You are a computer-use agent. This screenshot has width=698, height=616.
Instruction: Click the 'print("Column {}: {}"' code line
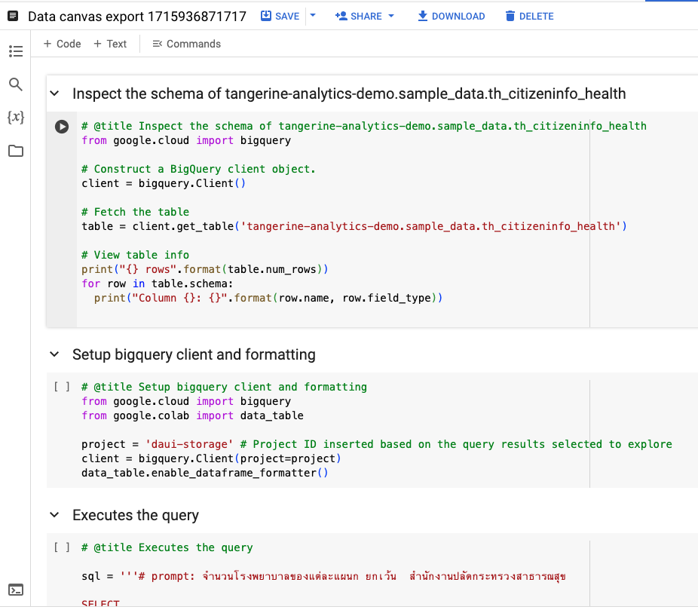tap(268, 298)
